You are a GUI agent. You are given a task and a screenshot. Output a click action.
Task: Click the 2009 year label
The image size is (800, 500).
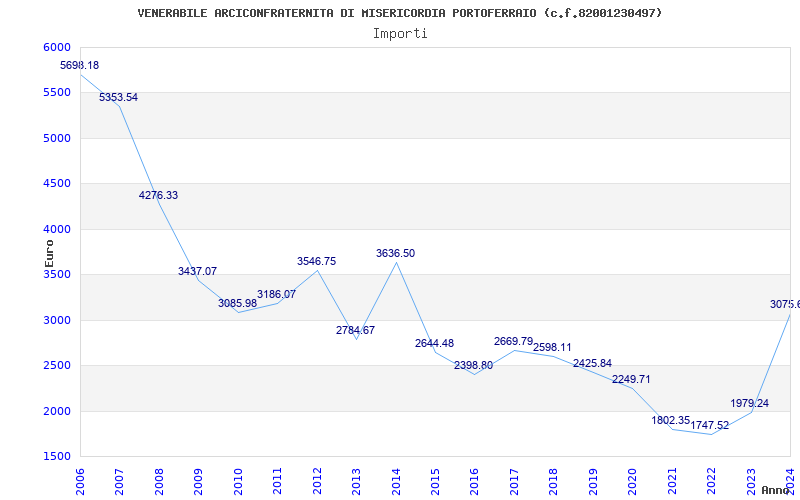point(198,482)
